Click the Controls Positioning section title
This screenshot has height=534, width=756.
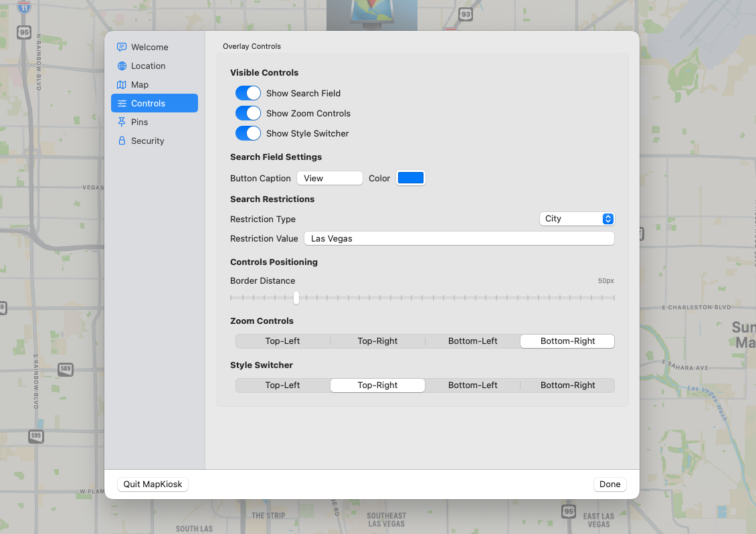(x=274, y=262)
